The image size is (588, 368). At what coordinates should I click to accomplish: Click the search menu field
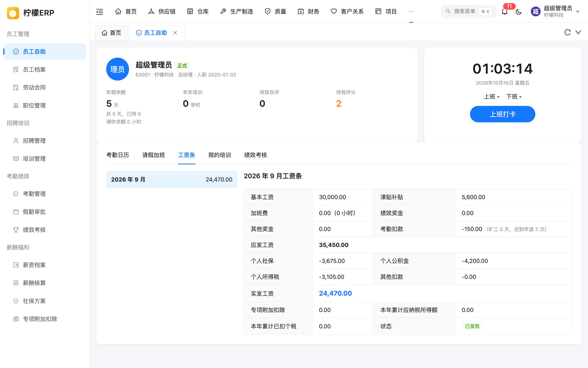click(468, 11)
